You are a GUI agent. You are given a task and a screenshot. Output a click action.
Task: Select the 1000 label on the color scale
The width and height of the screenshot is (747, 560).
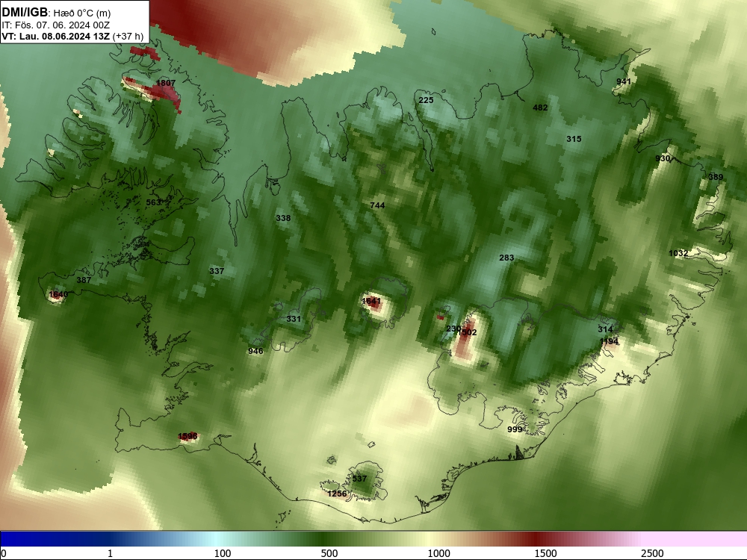click(438, 553)
